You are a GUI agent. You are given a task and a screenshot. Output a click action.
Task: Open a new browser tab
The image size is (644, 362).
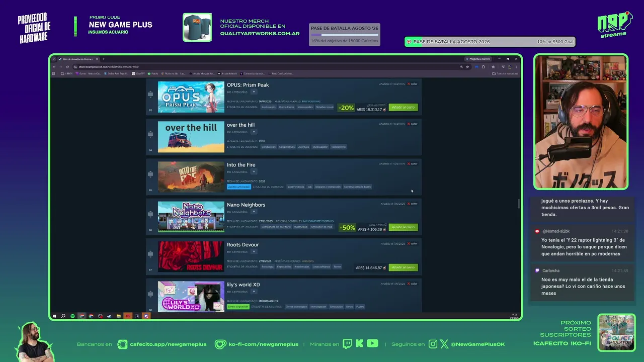tap(104, 59)
